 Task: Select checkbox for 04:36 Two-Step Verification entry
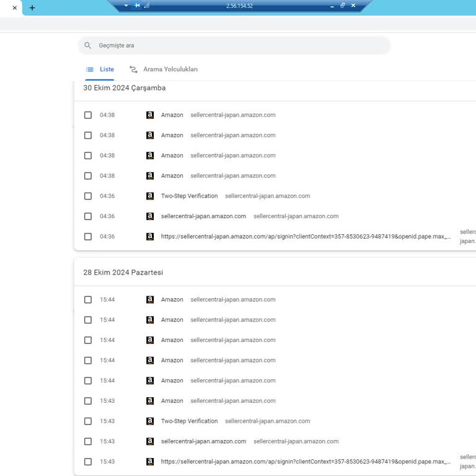click(88, 196)
